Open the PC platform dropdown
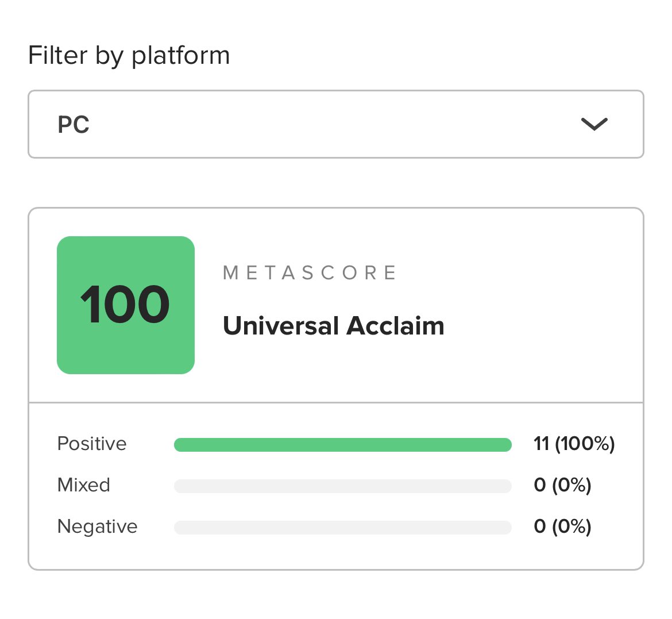This screenshot has height=619, width=672. (x=335, y=124)
